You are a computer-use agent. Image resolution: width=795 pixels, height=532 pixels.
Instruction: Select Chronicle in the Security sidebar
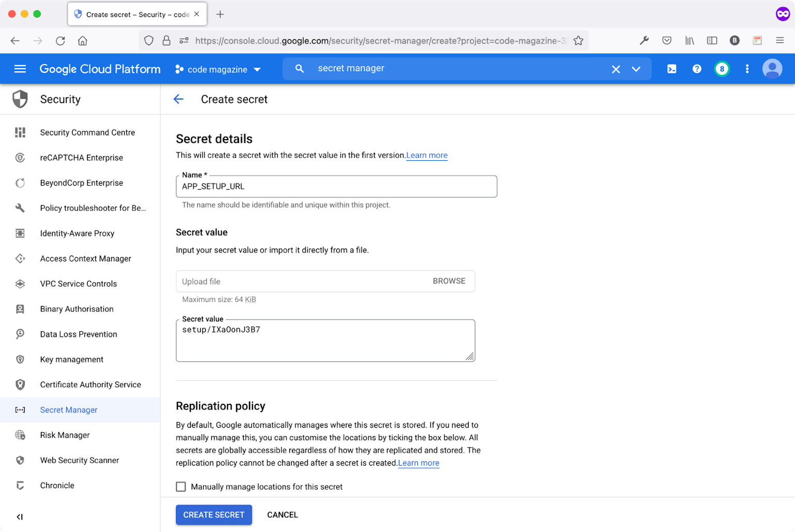tap(56, 485)
